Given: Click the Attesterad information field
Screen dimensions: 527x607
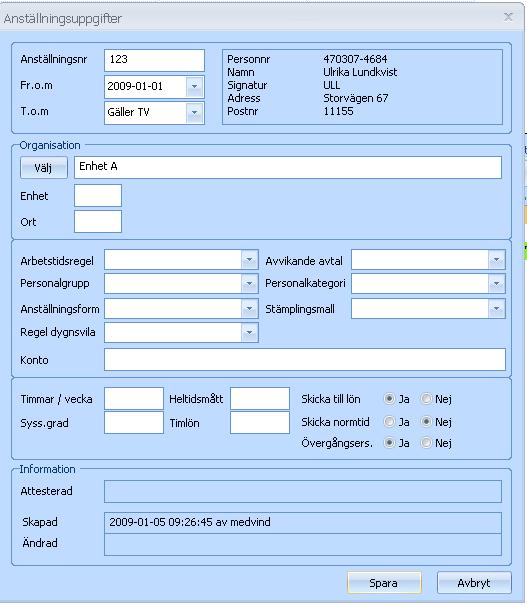Looking at the screenshot, I should point(303,491).
